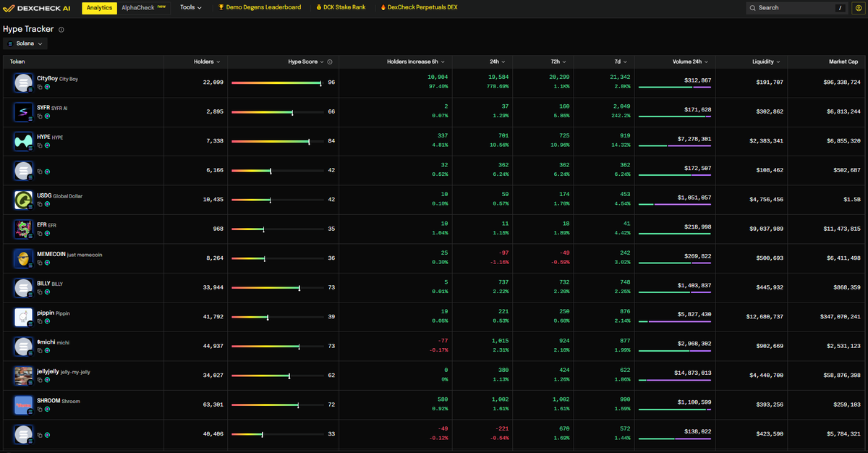
Task: Click the SYFR AI token logo
Action: 24,111
